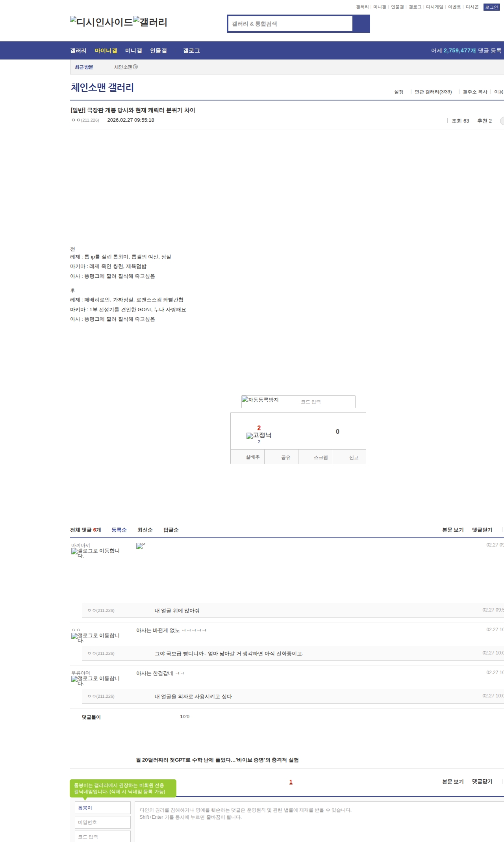Open the 마끼마끼 gallog icon

click(95, 553)
